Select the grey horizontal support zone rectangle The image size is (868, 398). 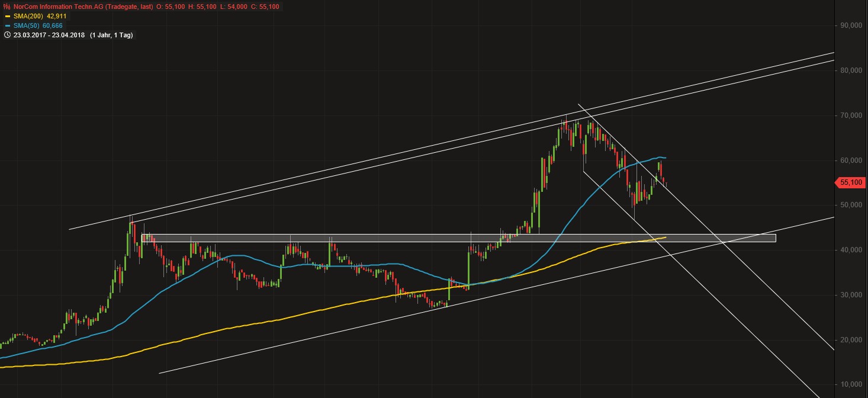[x=458, y=238]
